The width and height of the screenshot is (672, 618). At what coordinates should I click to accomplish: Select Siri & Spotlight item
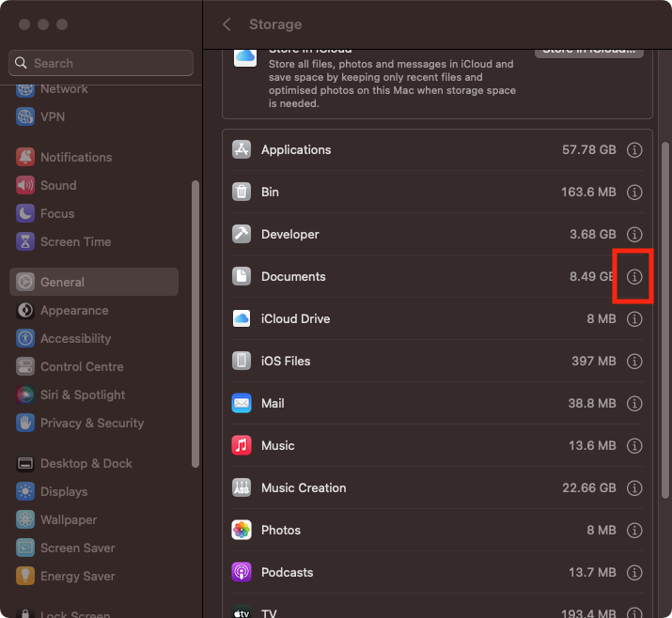pyautogui.click(x=94, y=394)
